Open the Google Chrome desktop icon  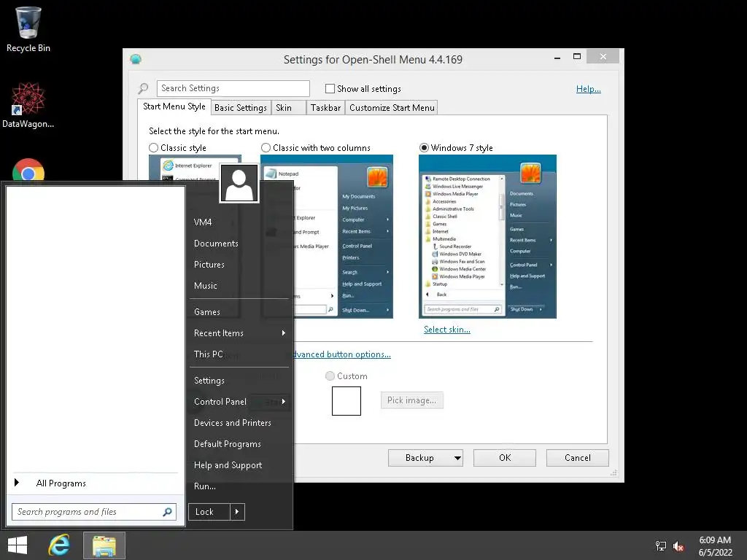tap(28, 169)
